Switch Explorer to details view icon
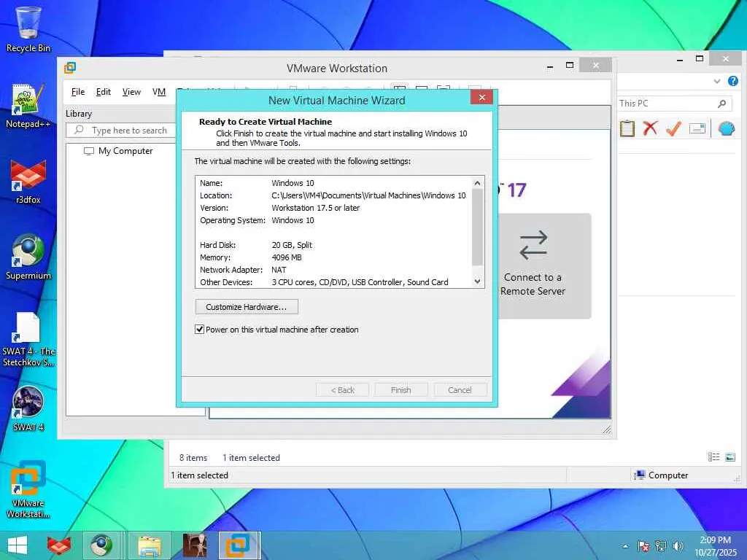747x560 pixels. (713, 457)
